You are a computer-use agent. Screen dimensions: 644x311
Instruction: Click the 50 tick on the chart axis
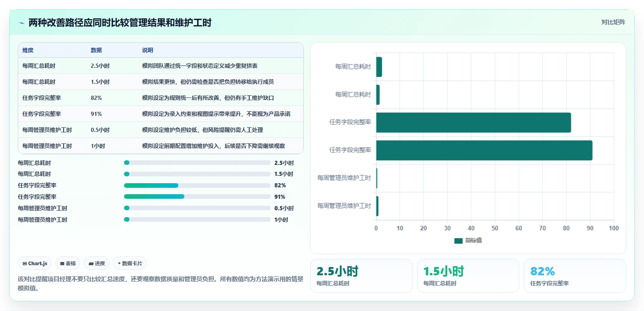click(x=495, y=228)
